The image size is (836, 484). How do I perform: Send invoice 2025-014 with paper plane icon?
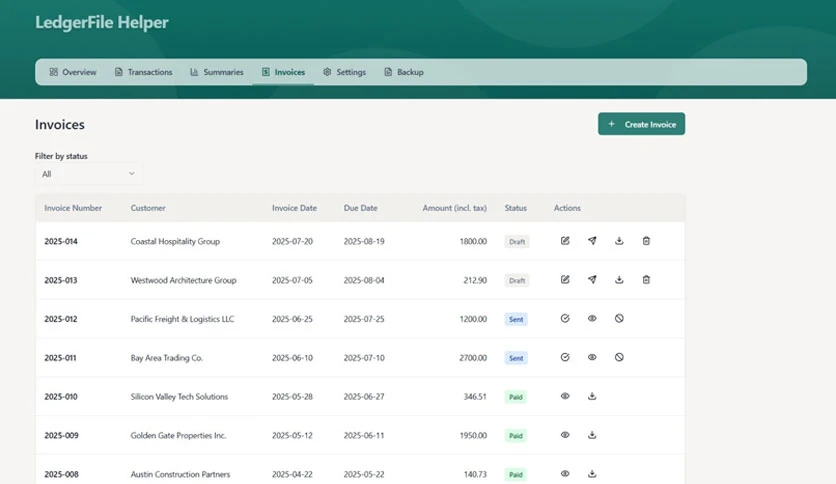click(592, 241)
